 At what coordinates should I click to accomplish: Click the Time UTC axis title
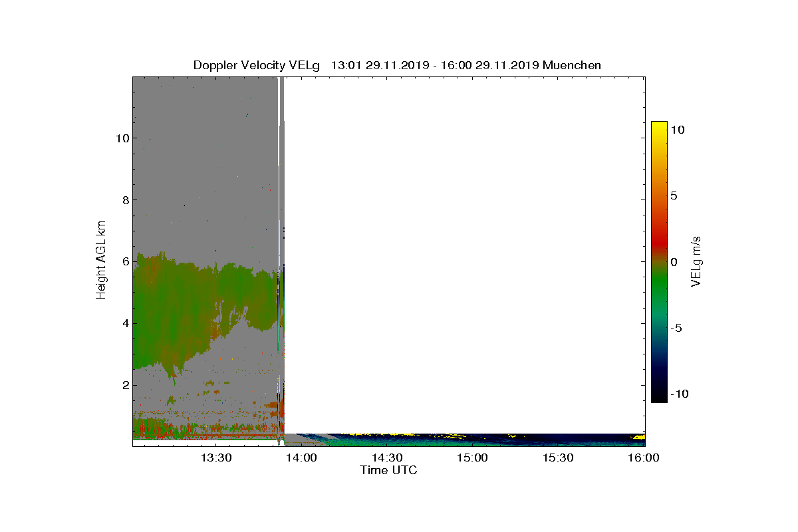tap(389, 470)
